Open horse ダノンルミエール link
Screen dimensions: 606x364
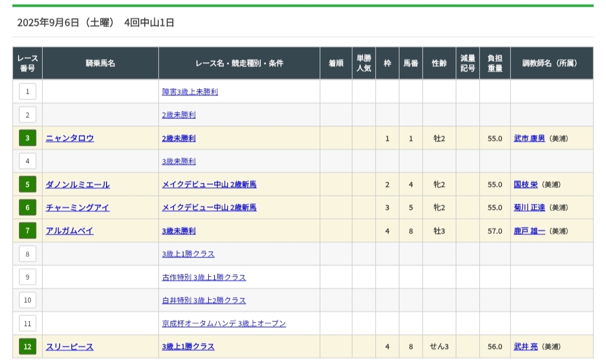[77, 185]
